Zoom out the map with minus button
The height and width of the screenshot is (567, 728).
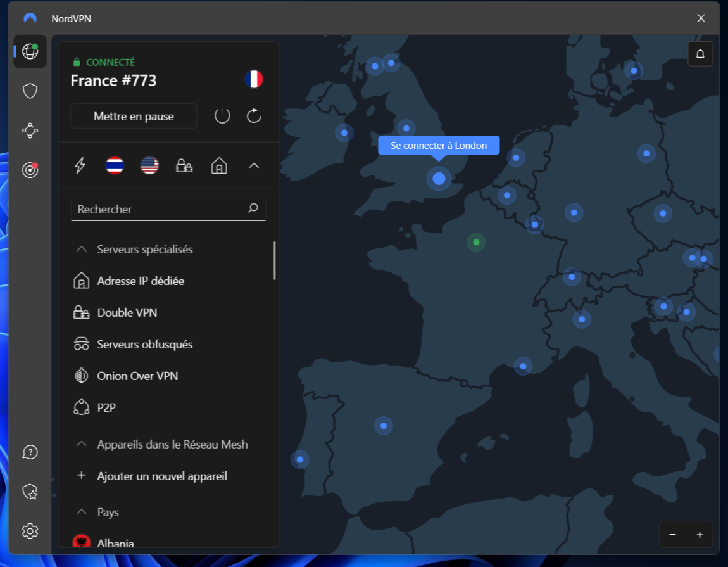pos(672,535)
